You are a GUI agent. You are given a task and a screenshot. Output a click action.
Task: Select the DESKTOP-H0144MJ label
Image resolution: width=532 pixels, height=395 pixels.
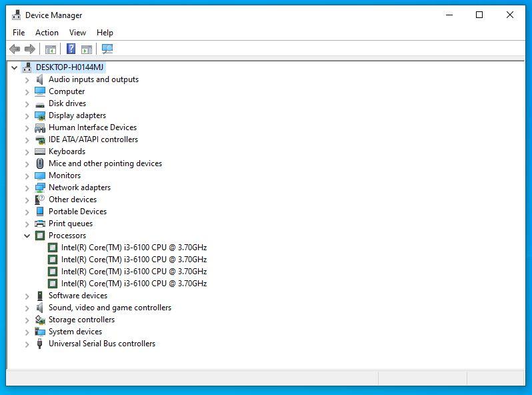tap(69, 67)
